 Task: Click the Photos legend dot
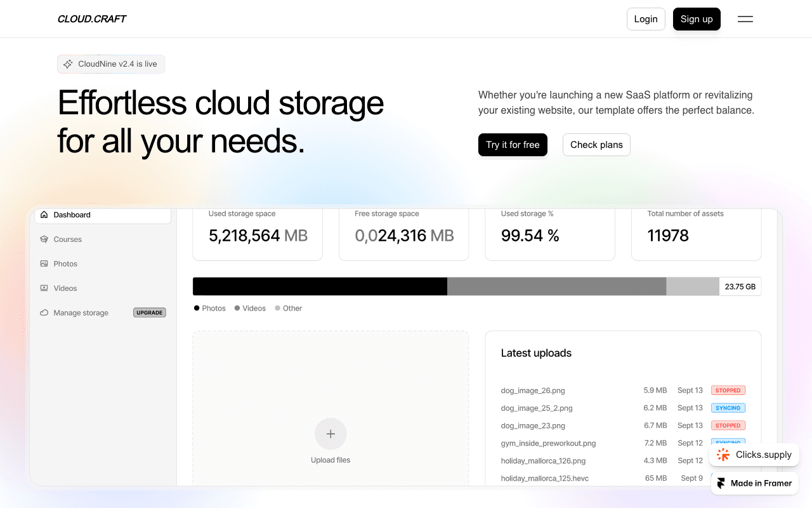pyautogui.click(x=197, y=308)
